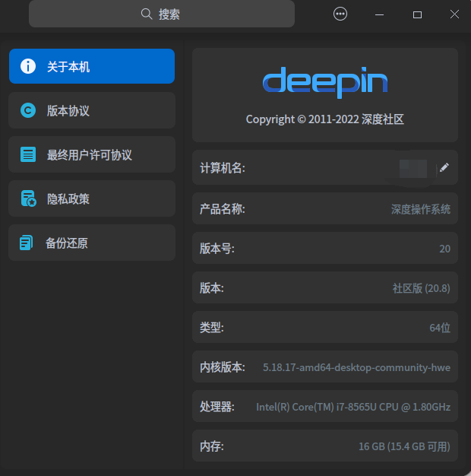The width and height of the screenshot is (471, 476).
Task: Click the info icon beside 关于本机
Action: pyautogui.click(x=28, y=66)
